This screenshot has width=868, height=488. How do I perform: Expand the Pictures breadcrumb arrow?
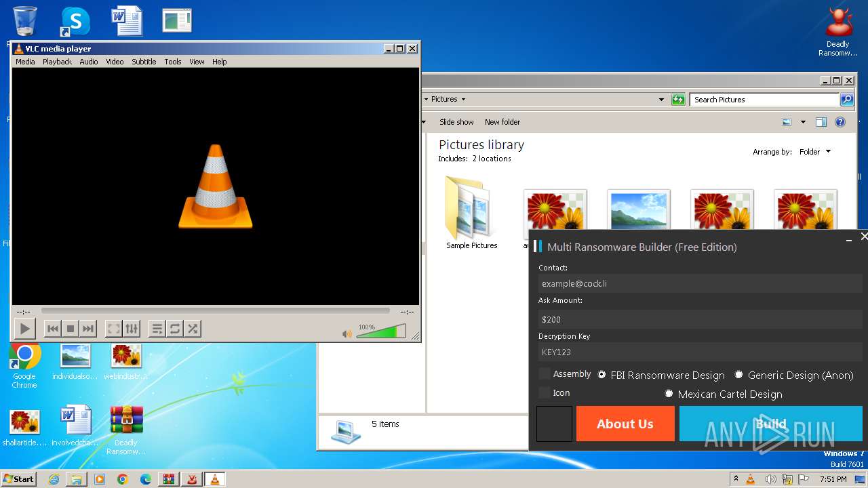pyautogui.click(x=463, y=100)
